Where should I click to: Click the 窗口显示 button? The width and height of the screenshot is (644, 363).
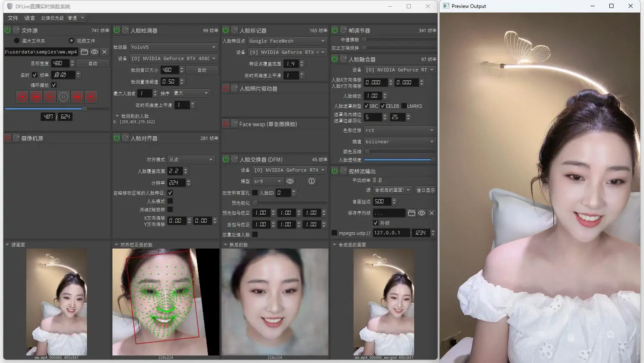coord(425,190)
